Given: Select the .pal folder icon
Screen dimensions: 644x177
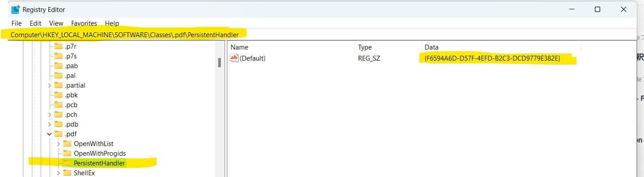Looking at the screenshot, I should (58, 76).
